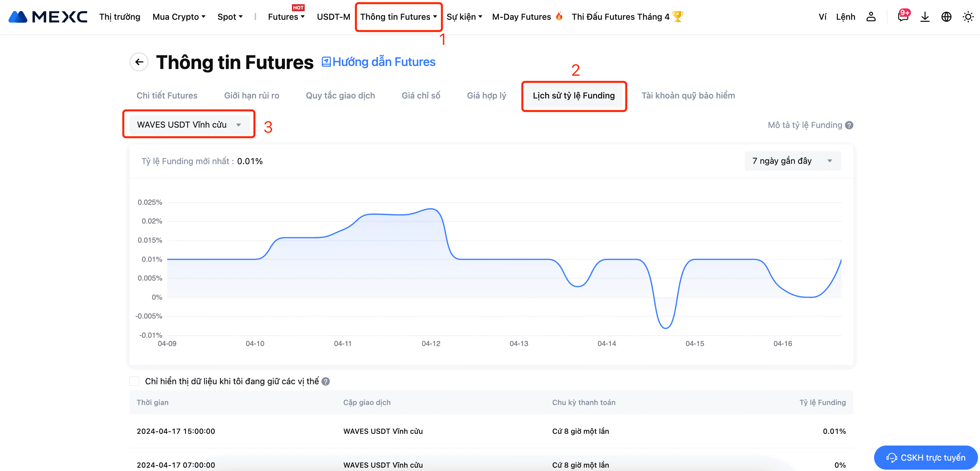Open the user profile icon

point(871,17)
